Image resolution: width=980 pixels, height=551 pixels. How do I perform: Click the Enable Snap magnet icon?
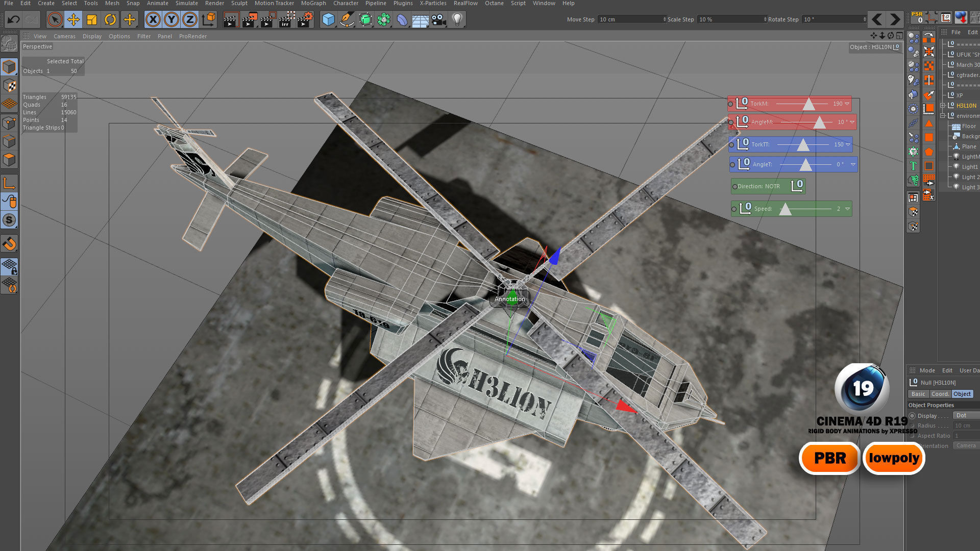pos(9,244)
